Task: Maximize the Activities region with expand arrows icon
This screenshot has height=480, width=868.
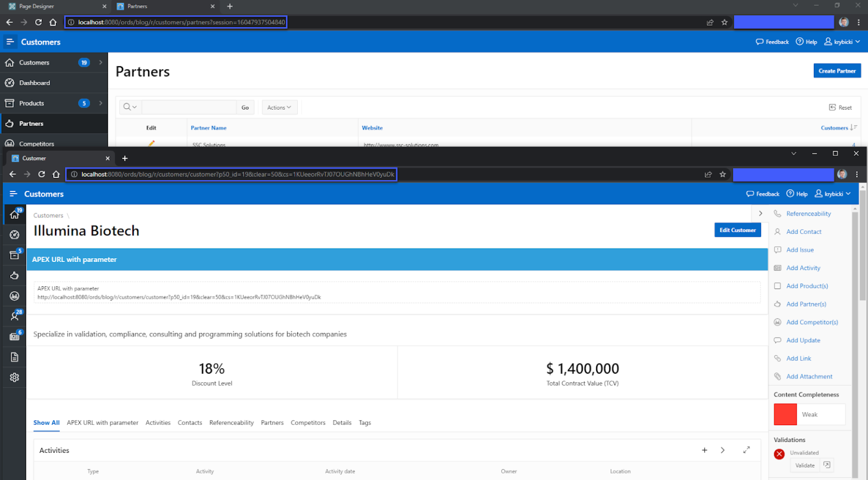Action: 747,450
